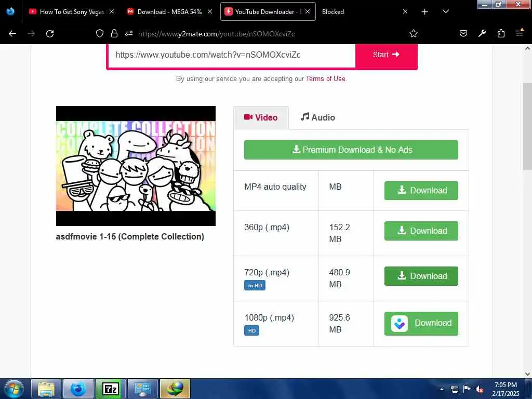Select the YouTube Downloader tab
The image size is (532, 399).
coord(268,11)
